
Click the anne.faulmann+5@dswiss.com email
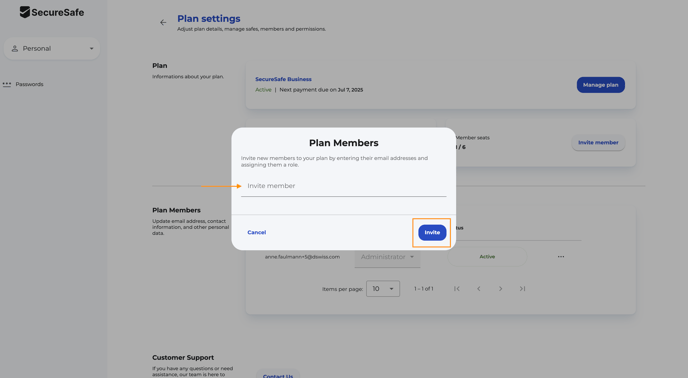tap(302, 257)
